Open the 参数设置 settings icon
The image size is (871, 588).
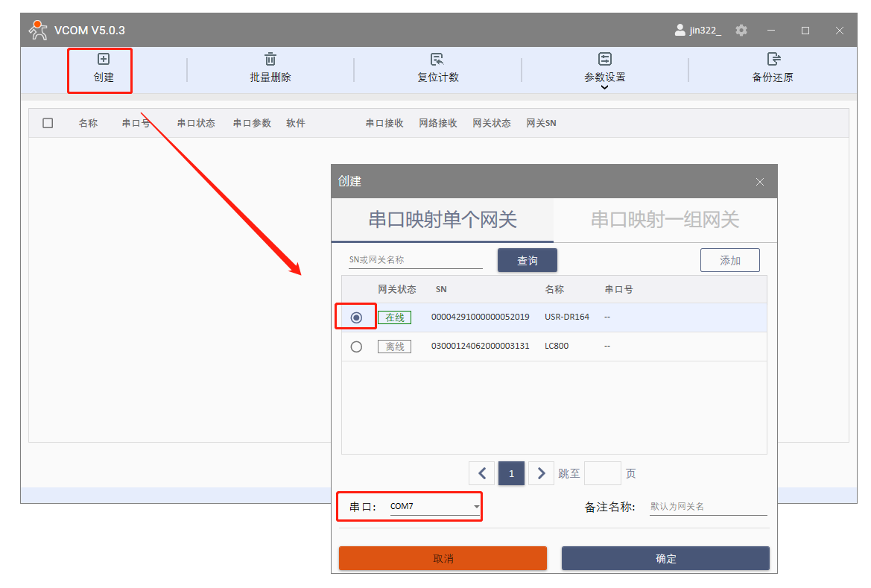(x=604, y=60)
